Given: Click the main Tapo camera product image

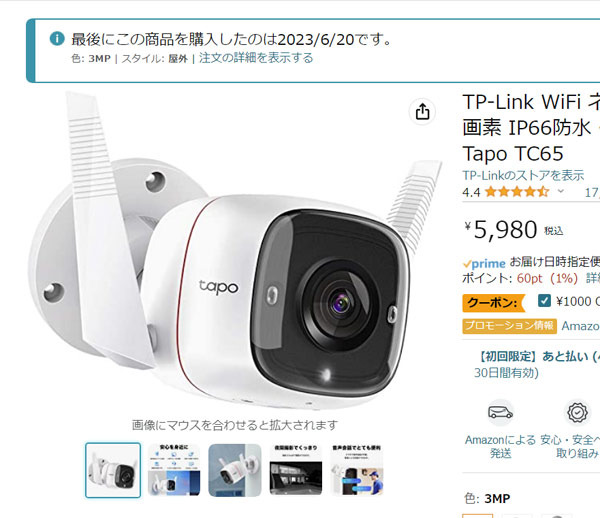Looking at the screenshot, I should pos(234,252).
